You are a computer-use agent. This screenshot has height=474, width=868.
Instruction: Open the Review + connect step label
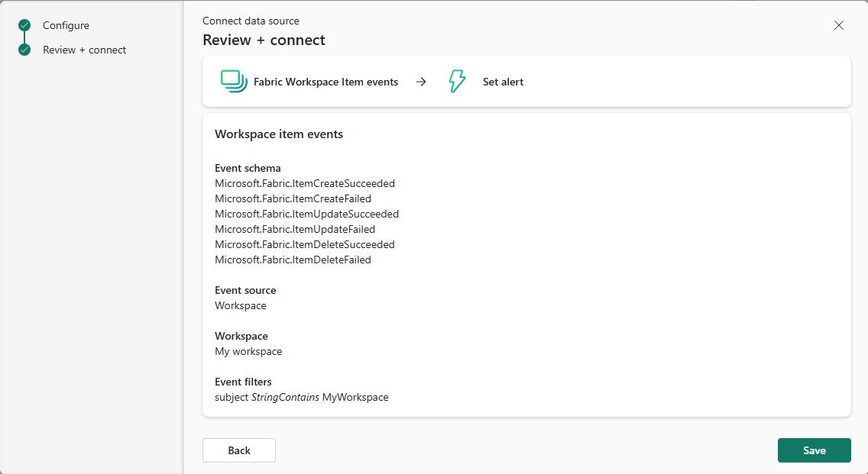pyautogui.click(x=85, y=50)
